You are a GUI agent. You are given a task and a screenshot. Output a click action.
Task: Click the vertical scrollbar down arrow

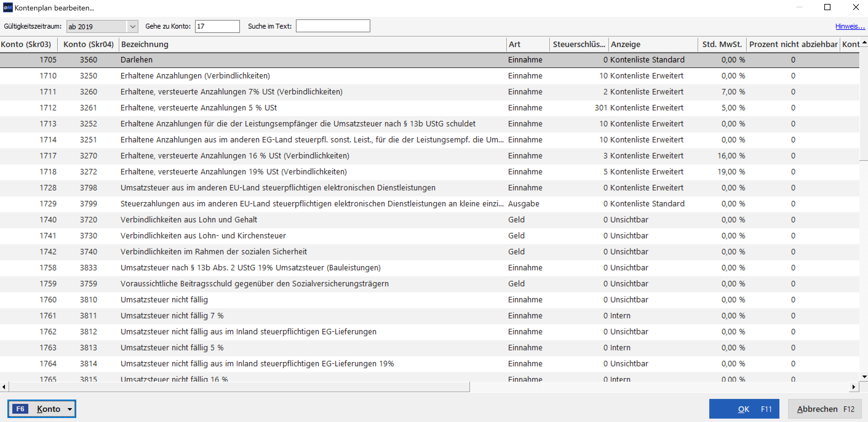pyautogui.click(x=864, y=377)
